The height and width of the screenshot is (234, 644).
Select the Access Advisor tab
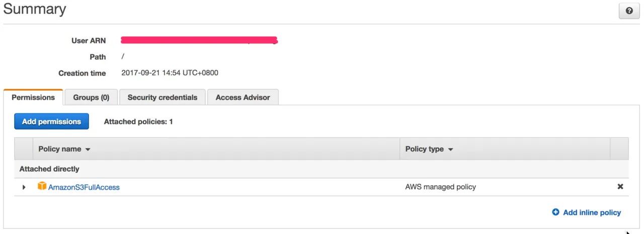pos(243,98)
